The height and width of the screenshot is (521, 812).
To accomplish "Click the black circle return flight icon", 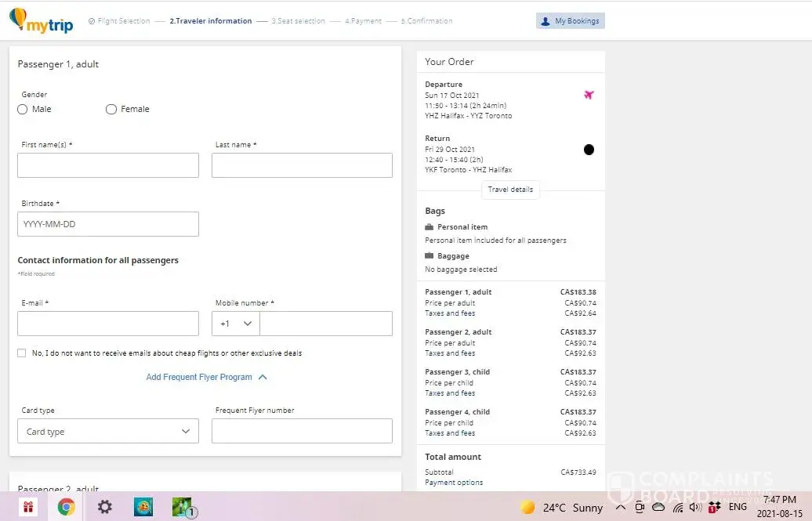I will 589,150.
